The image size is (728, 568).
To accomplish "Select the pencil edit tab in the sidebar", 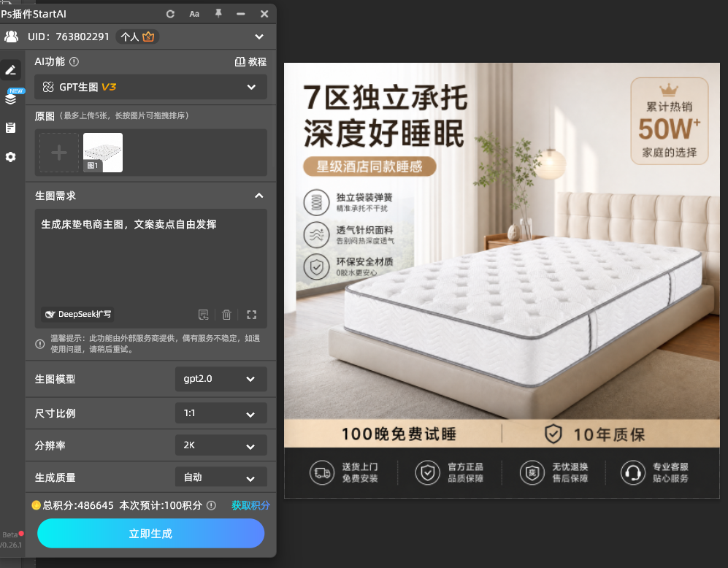I will click(x=11, y=71).
